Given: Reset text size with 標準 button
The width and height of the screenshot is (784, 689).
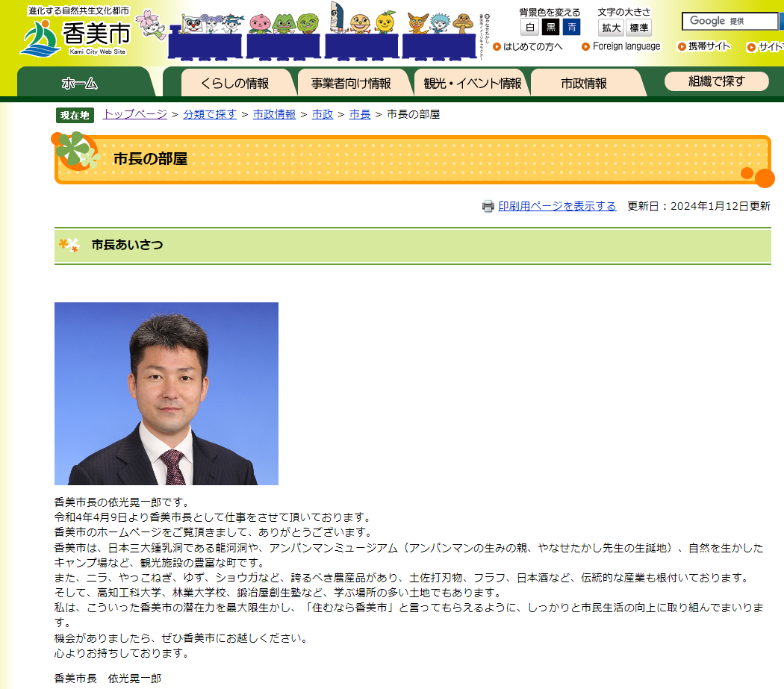Looking at the screenshot, I should 638,28.
